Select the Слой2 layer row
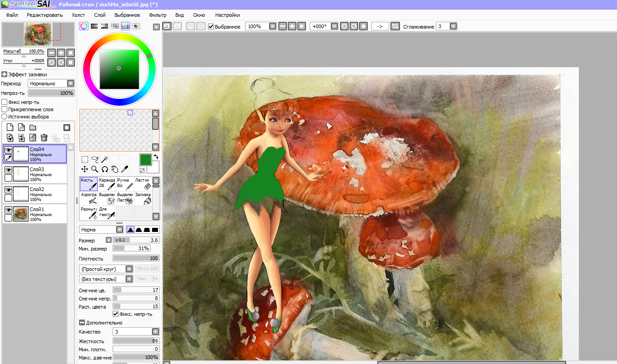 click(x=35, y=194)
